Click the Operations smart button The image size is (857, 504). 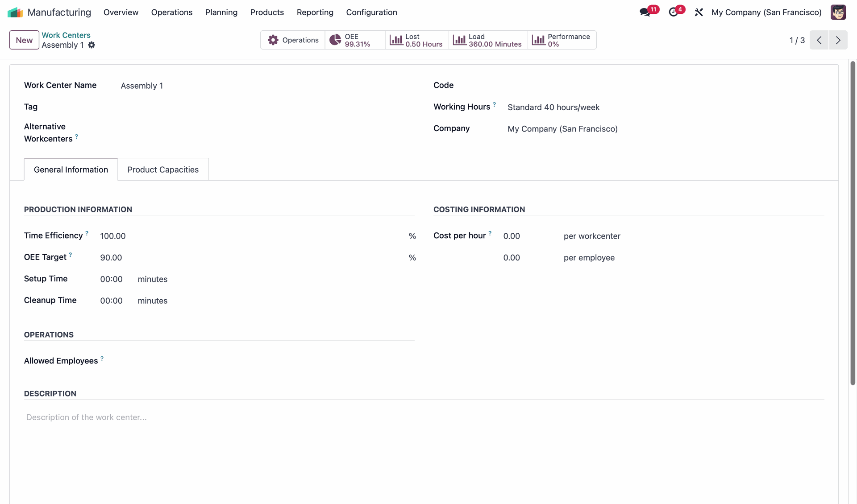293,40
